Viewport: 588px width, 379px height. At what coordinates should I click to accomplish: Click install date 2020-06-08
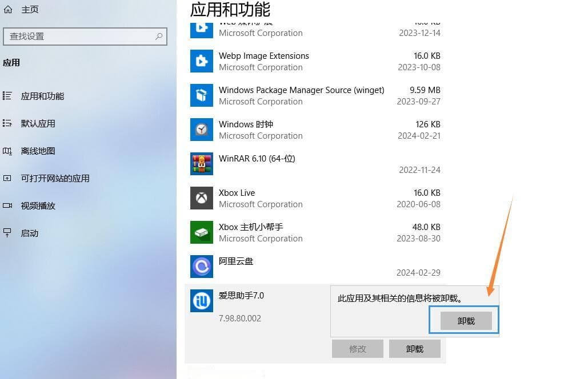pos(418,204)
